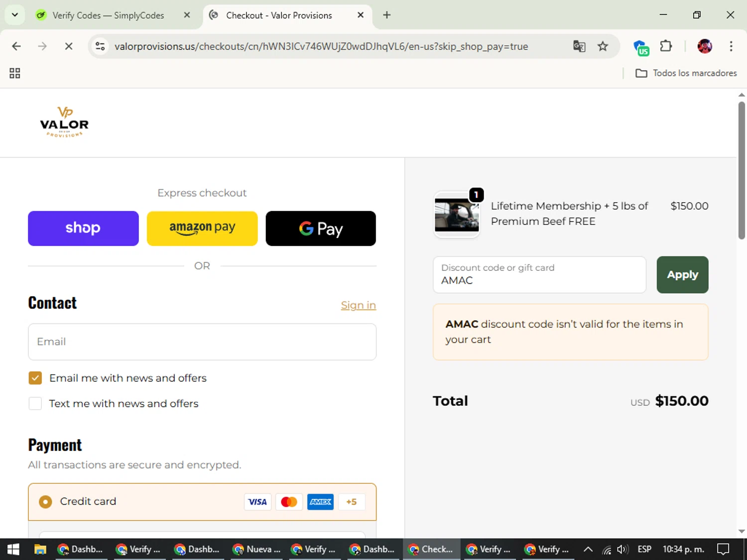Click the AMAC invalid discount message

(570, 332)
